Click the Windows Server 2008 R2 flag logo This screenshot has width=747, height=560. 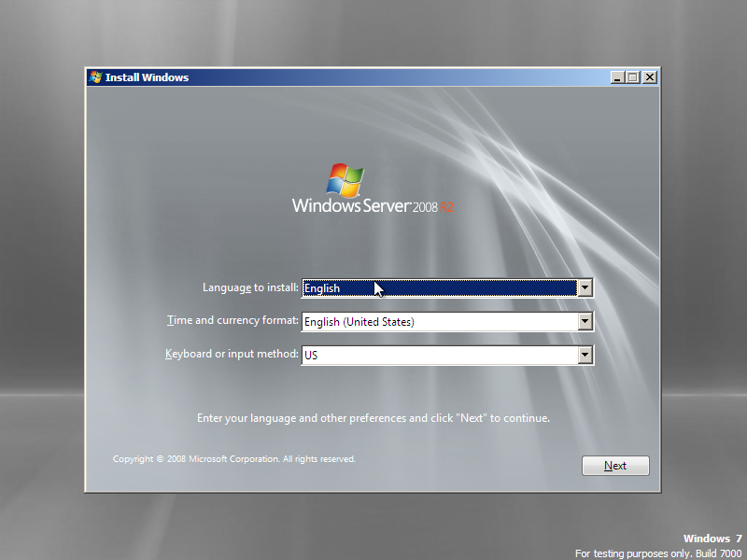[346, 178]
